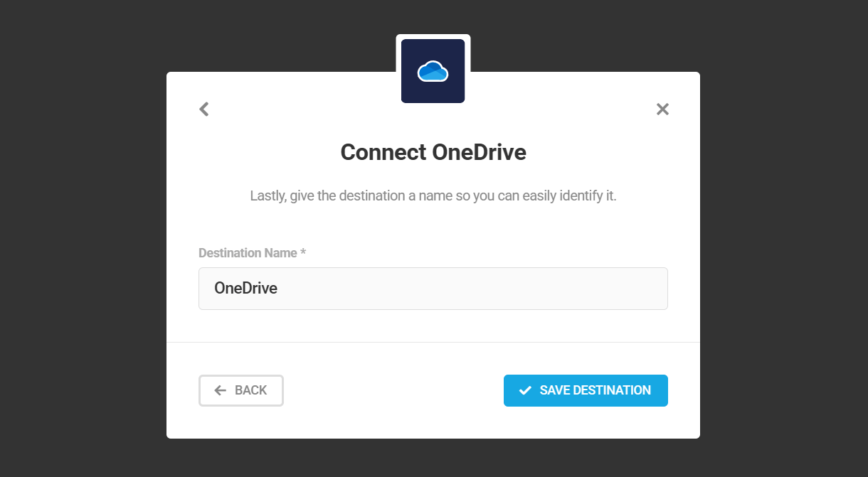The height and width of the screenshot is (477, 868).
Task: Focus the Destination Name input field
Action: (x=433, y=289)
